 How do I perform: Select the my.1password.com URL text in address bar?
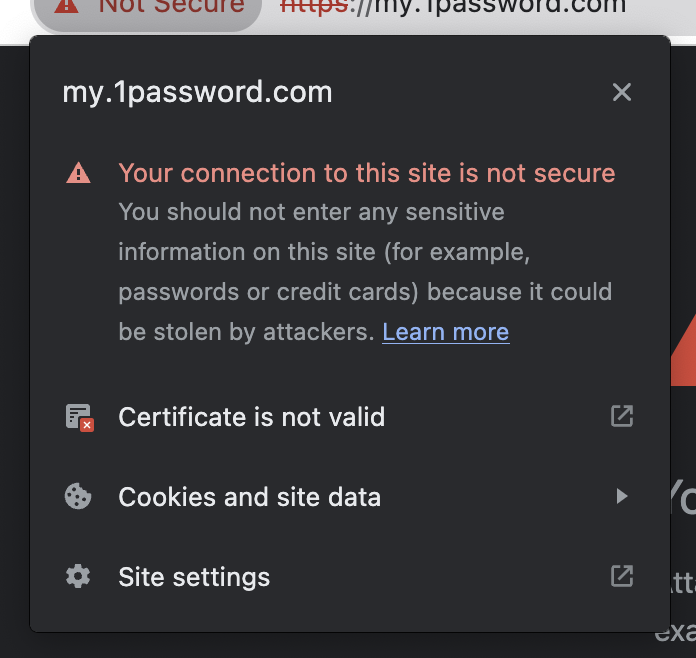[x=500, y=6]
